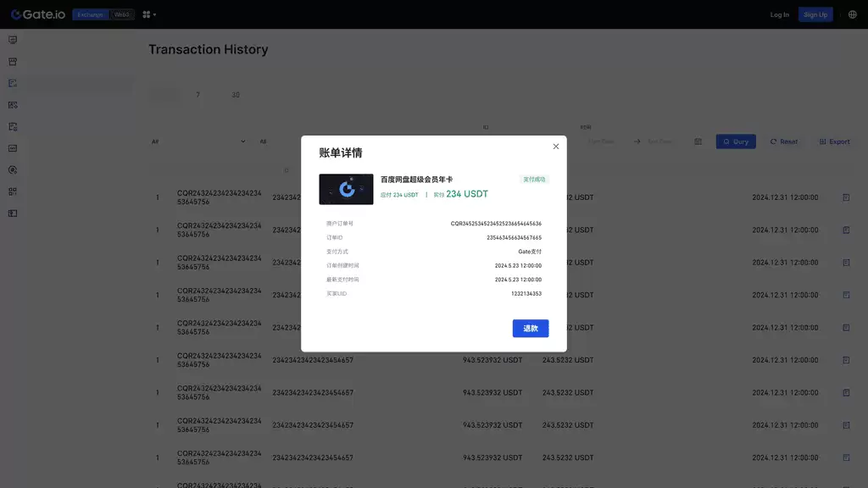
Task: Switch to the Exchange tab
Action: [x=90, y=15]
